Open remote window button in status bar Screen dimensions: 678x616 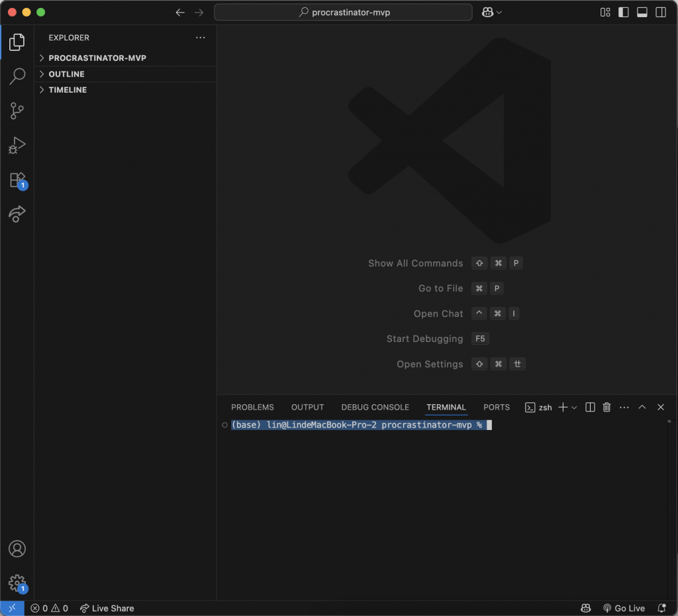point(12,608)
